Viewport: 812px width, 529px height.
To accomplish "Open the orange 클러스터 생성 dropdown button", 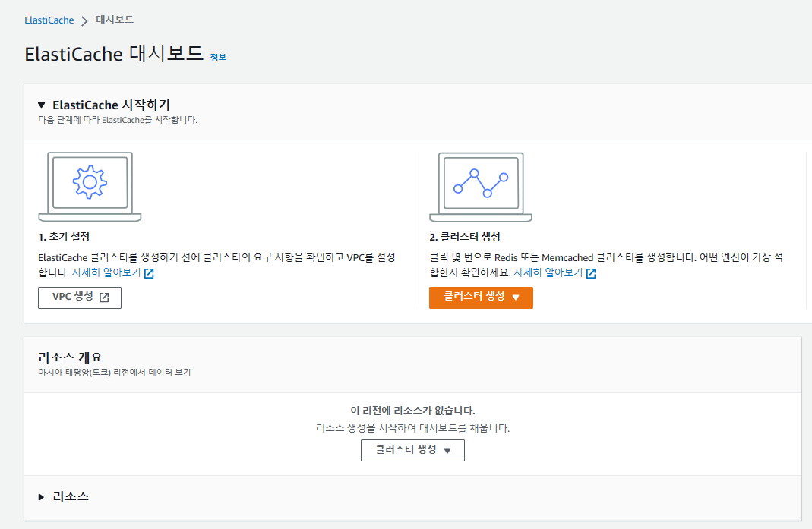I will 481,298.
